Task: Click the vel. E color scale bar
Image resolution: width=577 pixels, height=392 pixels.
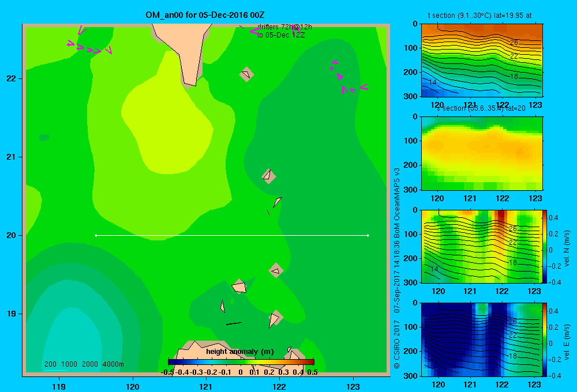Action: [545, 340]
